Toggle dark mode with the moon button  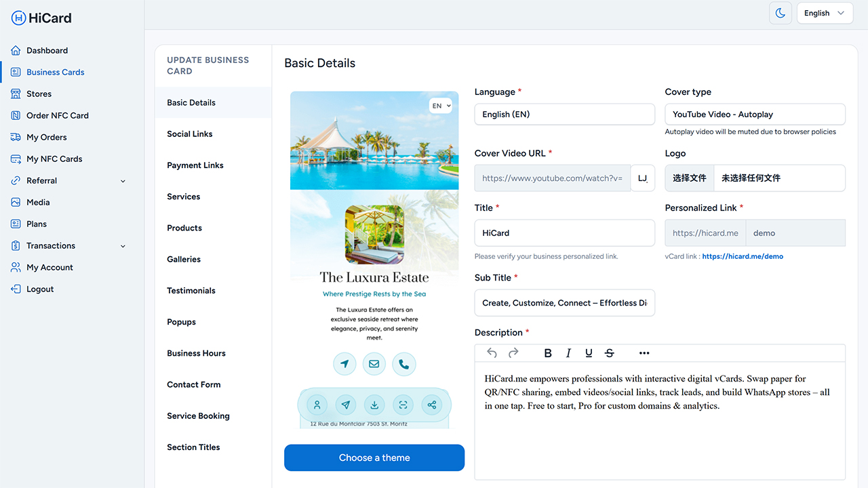781,13
